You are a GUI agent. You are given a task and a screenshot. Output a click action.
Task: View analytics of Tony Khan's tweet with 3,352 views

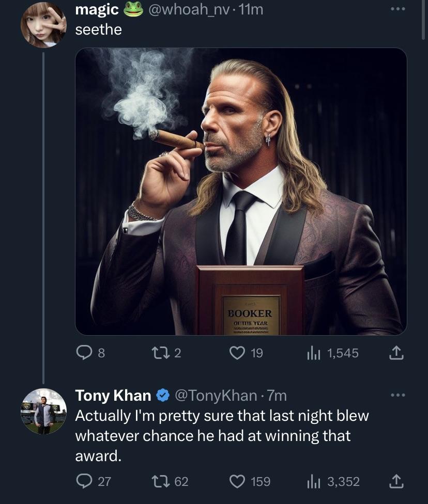tap(314, 481)
